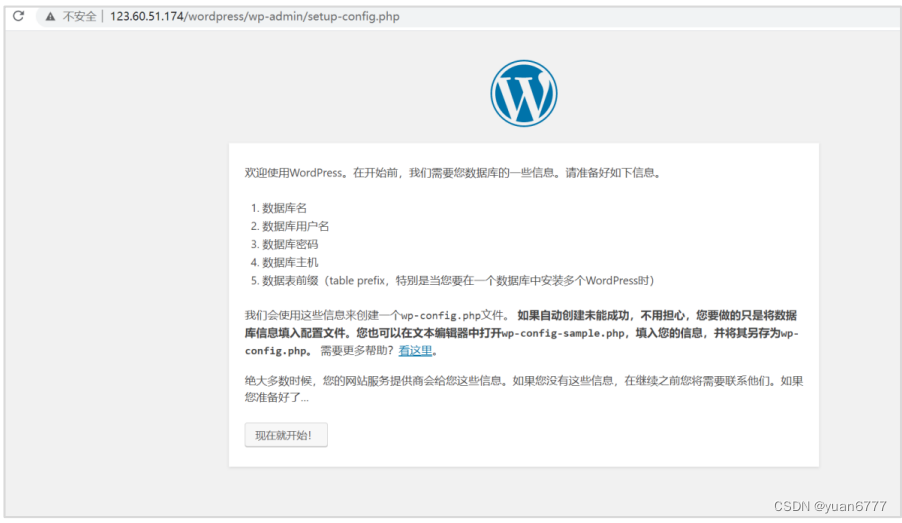Open the 看这里 help link
The height and width of the screenshot is (523, 902).
coord(415,350)
